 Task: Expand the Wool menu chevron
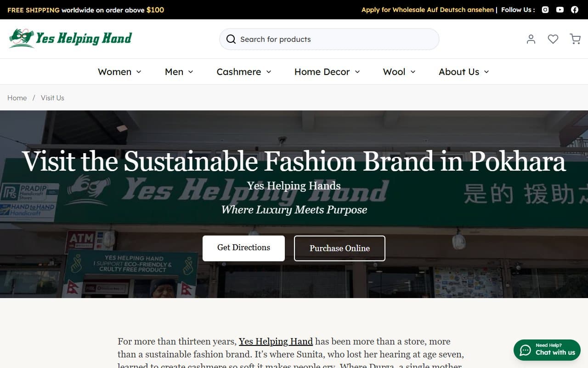click(x=413, y=72)
